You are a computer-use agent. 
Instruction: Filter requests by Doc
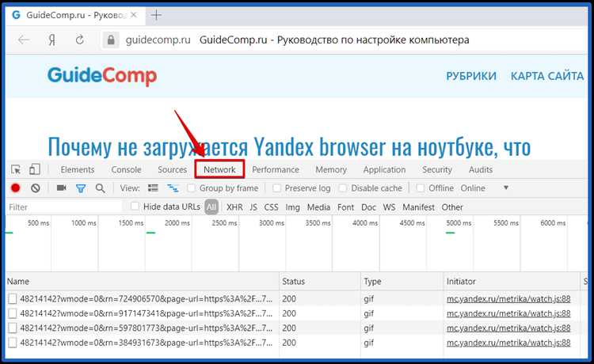[x=368, y=207]
